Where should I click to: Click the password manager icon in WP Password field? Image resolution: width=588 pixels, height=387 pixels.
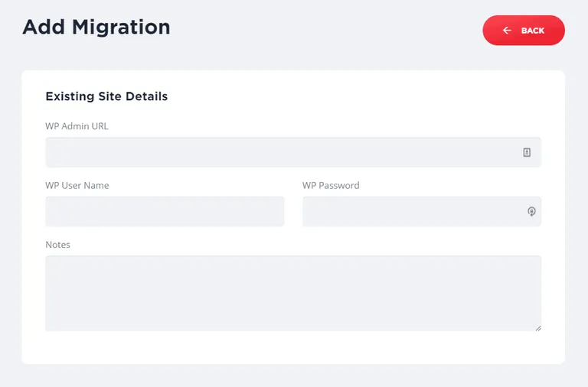tap(531, 211)
